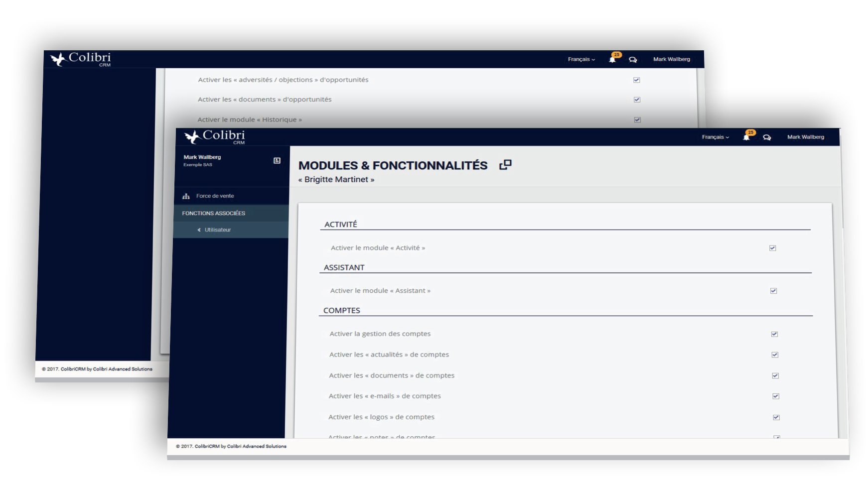Uncheck the Activer le module « Activité » checkbox
This screenshot has width=868, height=488.
(x=772, y=248)
